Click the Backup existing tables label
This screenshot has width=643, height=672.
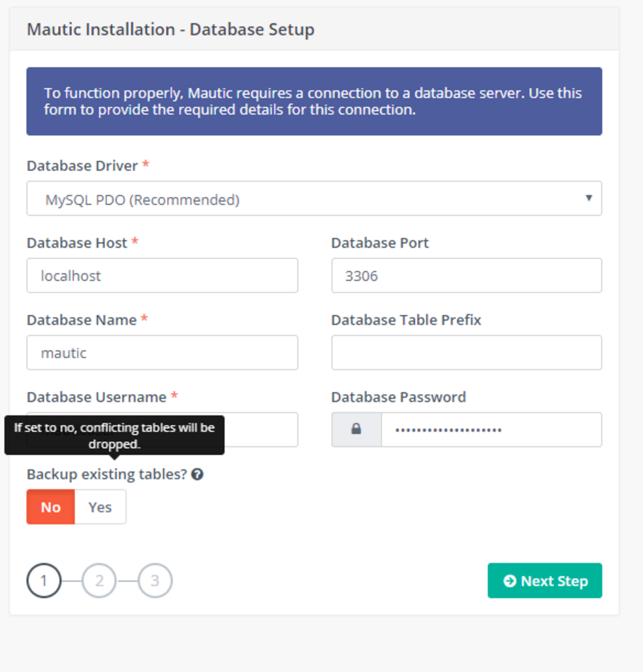point(107,474)
